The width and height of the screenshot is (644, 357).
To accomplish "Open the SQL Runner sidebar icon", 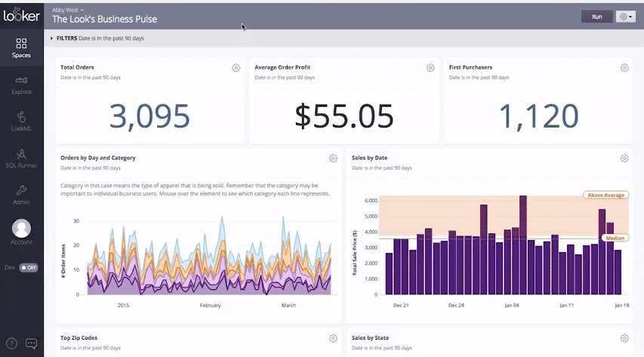I will click(21, 155).
